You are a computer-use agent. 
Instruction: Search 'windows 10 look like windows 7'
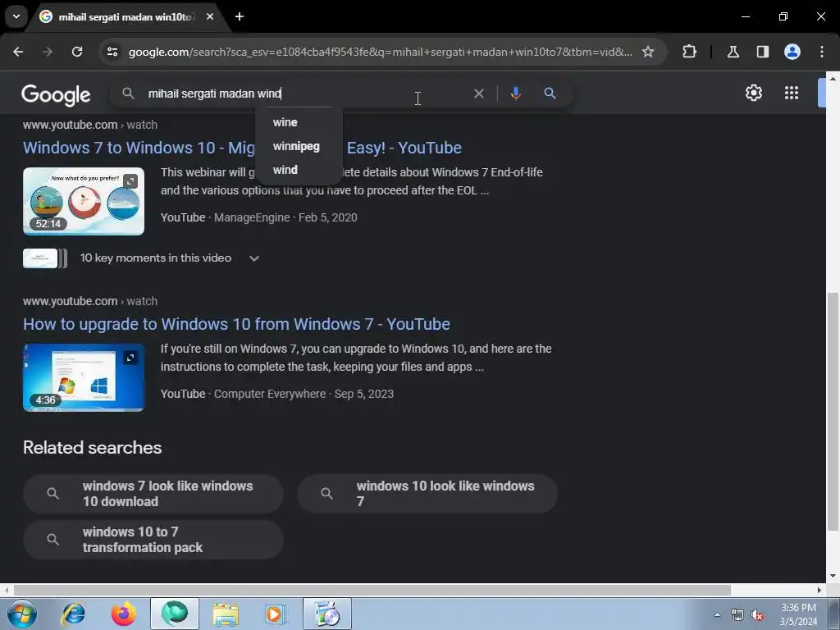coord(427,493)
